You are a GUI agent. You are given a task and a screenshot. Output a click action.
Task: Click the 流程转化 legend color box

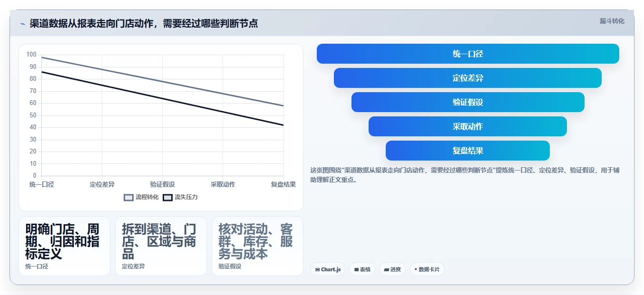[128, 197]
